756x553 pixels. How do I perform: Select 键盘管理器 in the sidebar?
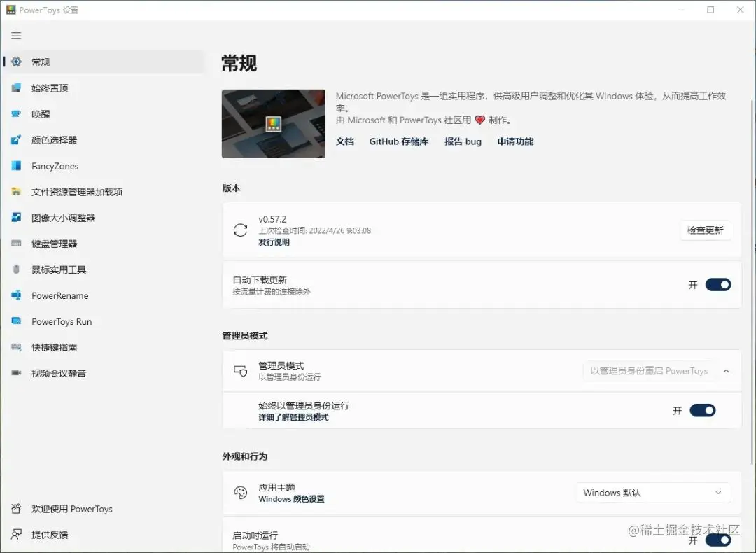tap(104, 244)
